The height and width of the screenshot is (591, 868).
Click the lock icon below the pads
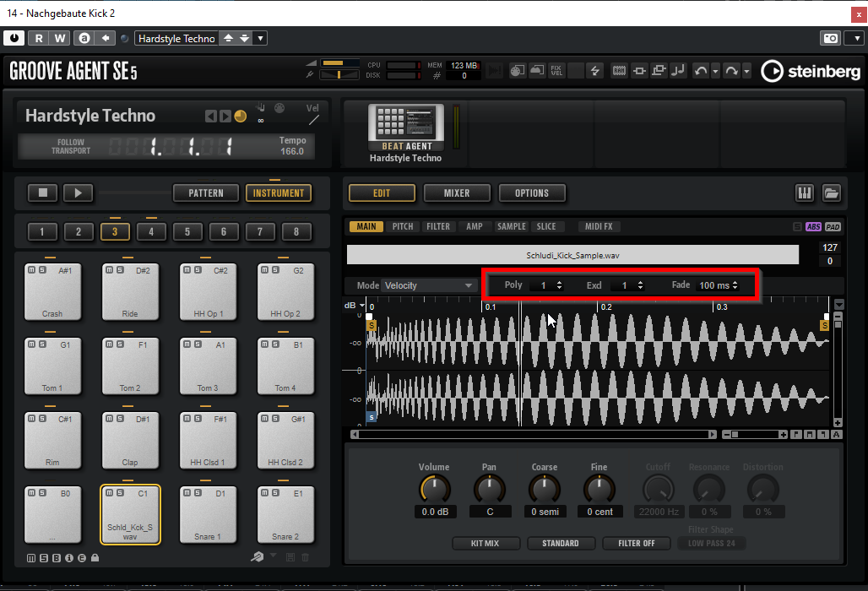(x=95, y=557)
